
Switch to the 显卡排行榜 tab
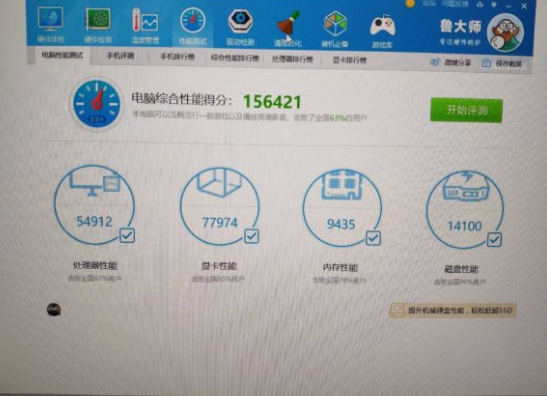pyautogui.click(x=350, y=60)
